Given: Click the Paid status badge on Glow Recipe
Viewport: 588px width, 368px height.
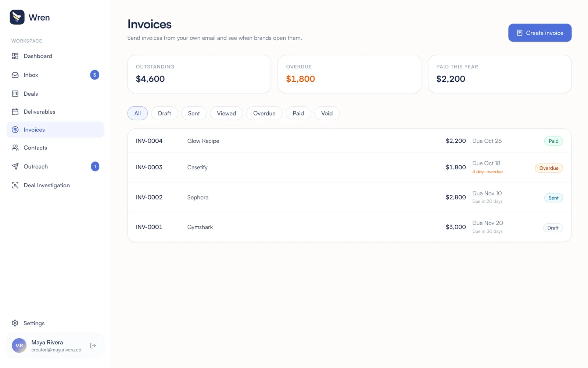Looking at the screenshot, I should click(x=553, y=141).
